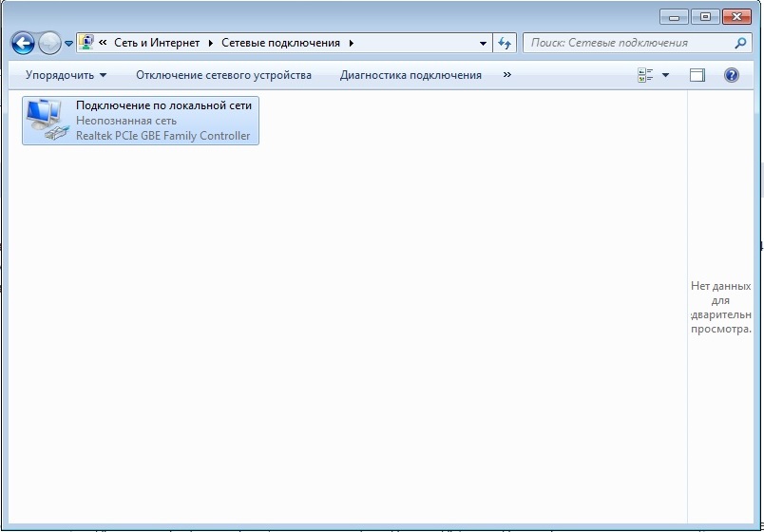
Task: Click the search field Поиск: Сетевые подключения
Action: pos(627,43)
